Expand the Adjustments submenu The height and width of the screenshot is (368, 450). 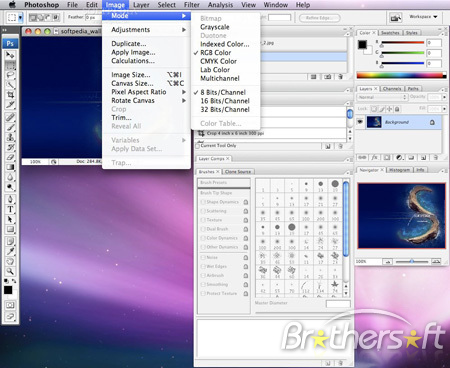148,30
